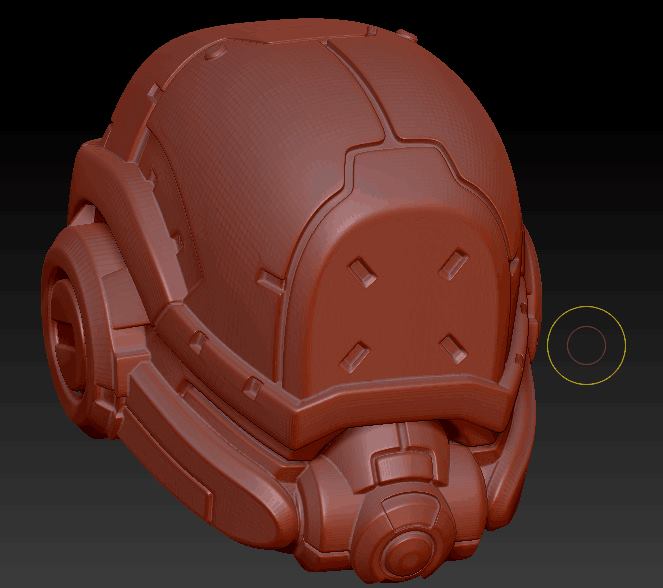Image resolution: width=663 pixels, height=588 pixels.
Task: Click the lower-left rectangular stud on the faceplate
Action: [x=354, y=354]
